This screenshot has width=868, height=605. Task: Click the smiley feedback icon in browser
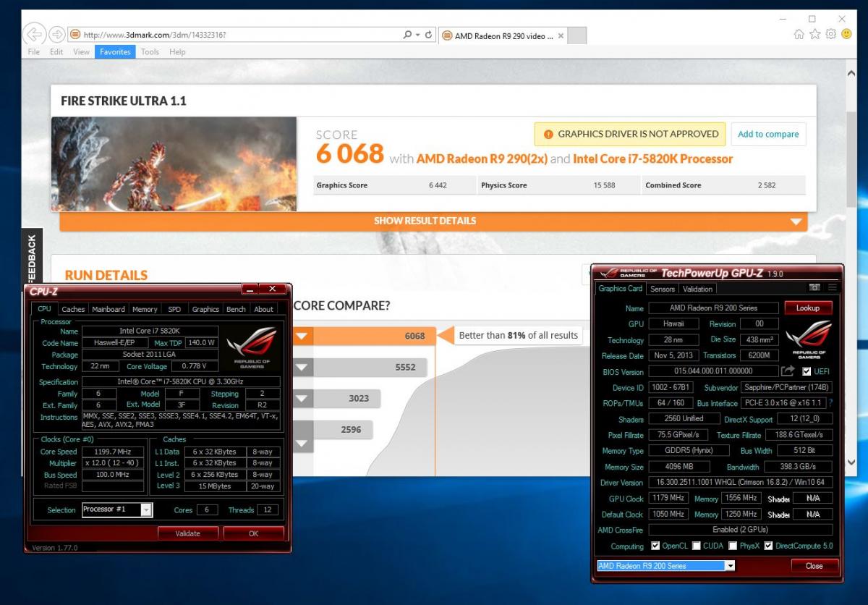[x=846, y=34]
